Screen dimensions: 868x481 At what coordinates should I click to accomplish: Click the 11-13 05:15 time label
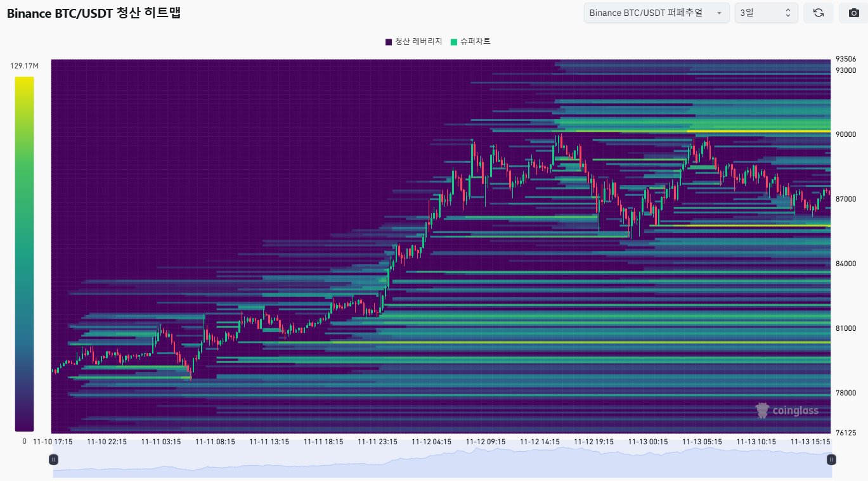pyautogui.click(x=702, y=442)
